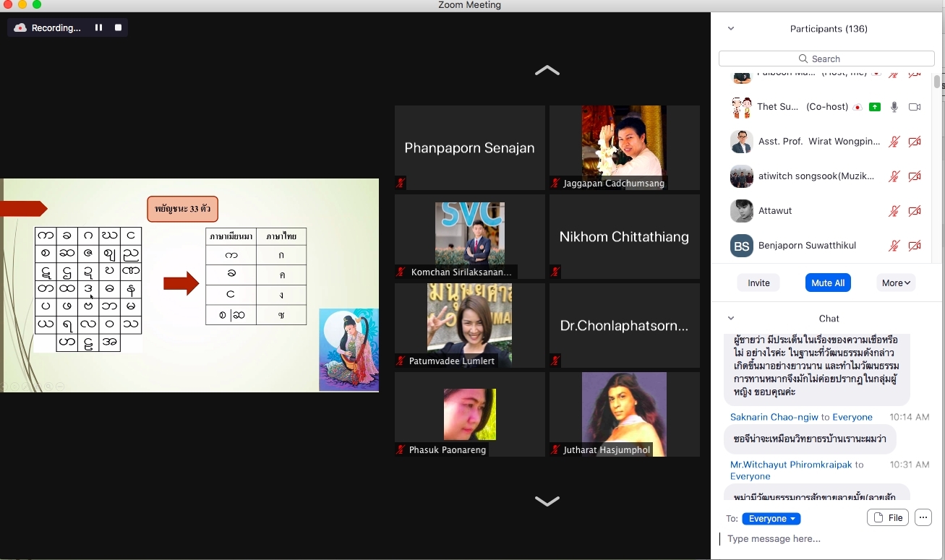This screenshot has width=945, height=560.
Task: Click muted mic icon on Phanpaporn Senajan tile
Action: tap(401, 184)
